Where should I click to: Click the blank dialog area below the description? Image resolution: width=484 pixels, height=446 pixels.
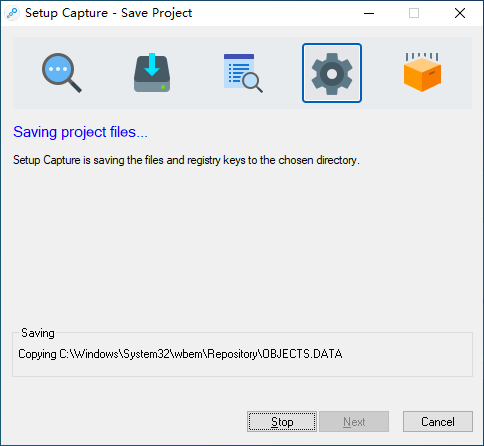tap(242, 247)
